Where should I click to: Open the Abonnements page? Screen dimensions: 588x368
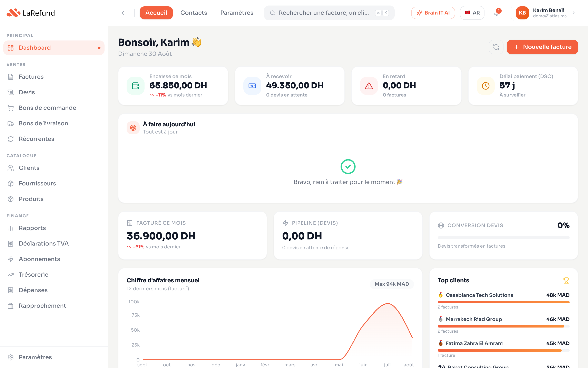coord(54,259)
